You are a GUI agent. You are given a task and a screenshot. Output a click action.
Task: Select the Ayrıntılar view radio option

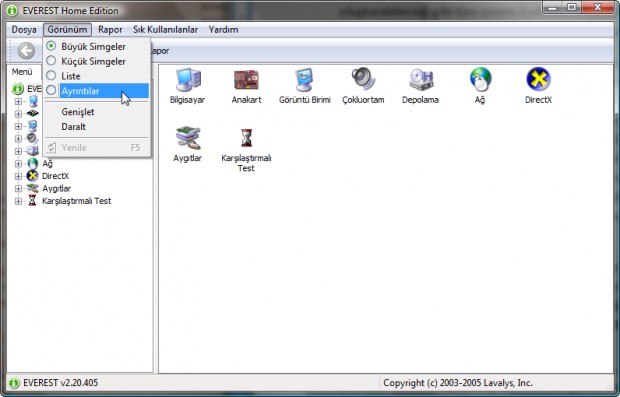[x=51, y=90]
